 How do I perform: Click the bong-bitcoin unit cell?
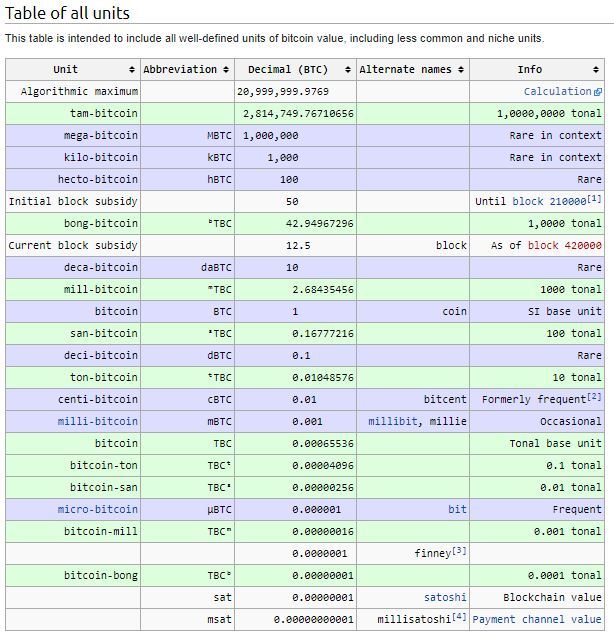click(73, 223)
